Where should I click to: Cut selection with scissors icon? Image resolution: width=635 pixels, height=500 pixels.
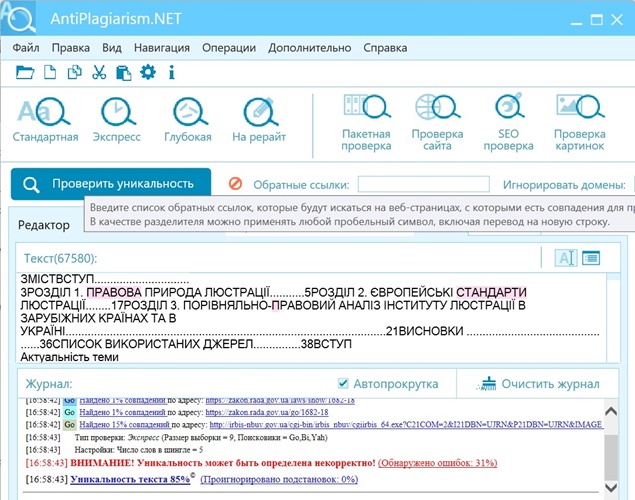(x=99, y=72)
